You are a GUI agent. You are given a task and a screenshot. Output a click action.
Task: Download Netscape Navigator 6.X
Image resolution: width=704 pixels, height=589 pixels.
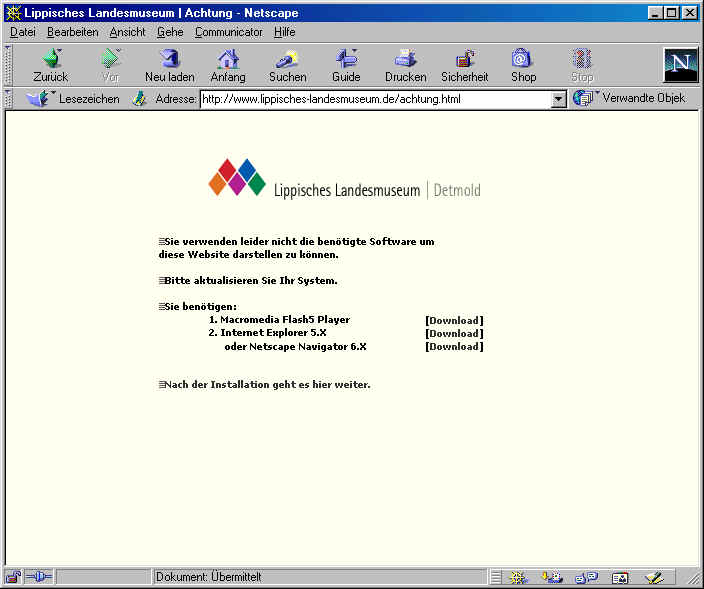454,347
